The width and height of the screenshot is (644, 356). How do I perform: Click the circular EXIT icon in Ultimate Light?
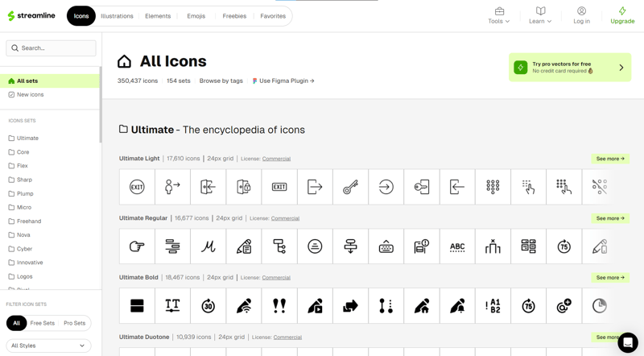pos(137,187)
